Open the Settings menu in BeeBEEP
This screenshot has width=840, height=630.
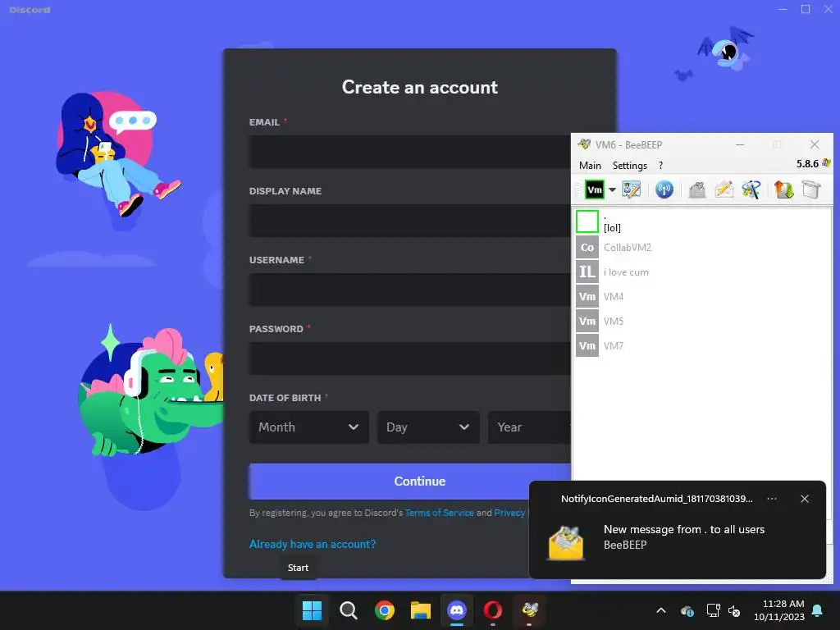629,166
